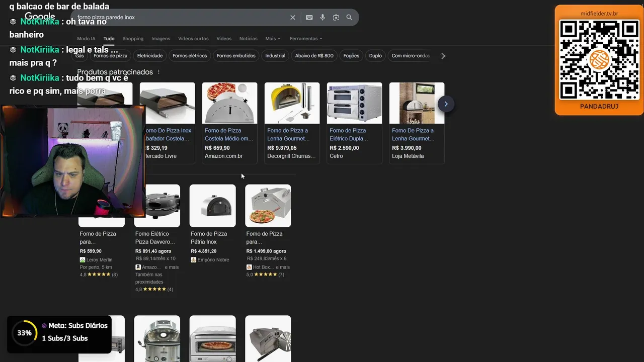Click the yellow wood-fired oven image
Viewport: 644px width, 362px height.
(292, 103)
